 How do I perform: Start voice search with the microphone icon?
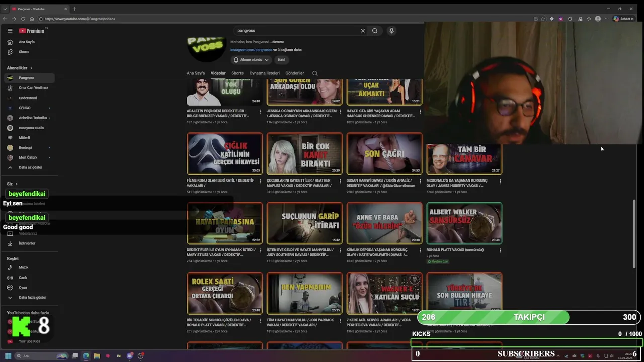[x=391, y=31]
